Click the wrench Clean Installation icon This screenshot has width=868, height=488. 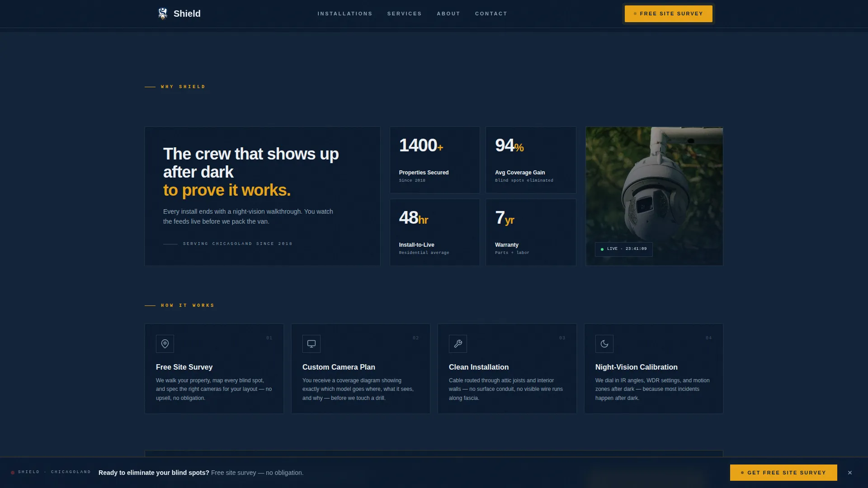tap(458, 344)
